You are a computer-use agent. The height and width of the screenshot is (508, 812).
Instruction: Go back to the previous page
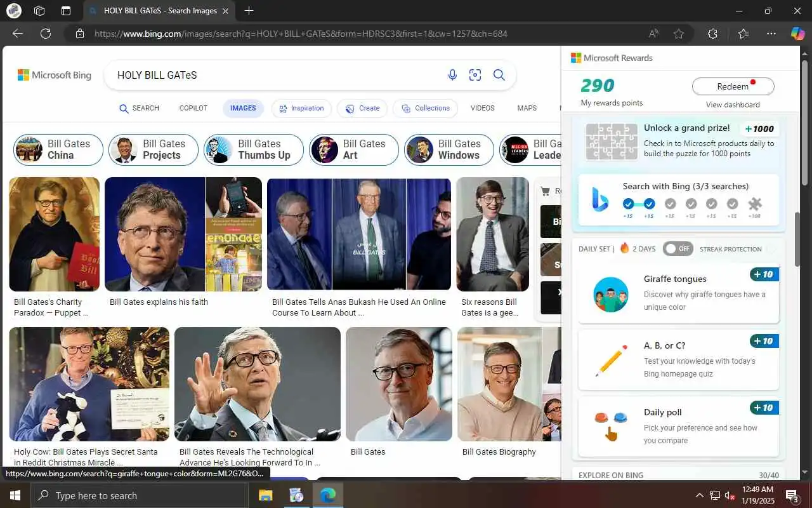[18, 34]
